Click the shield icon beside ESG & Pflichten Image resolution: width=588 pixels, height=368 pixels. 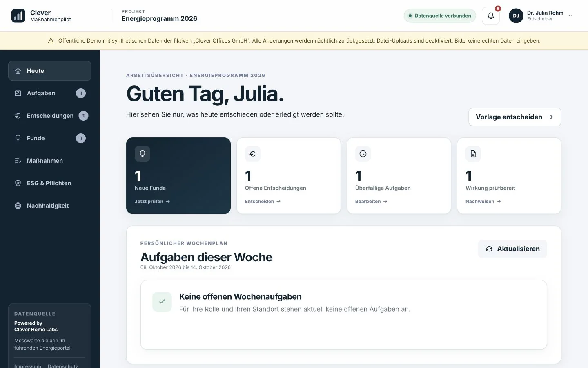tap(18, 183)
